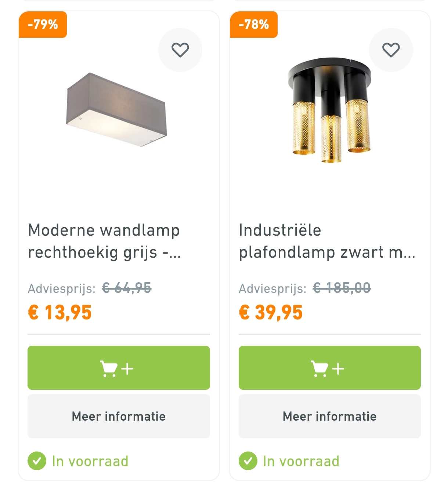The width and height of the screenshot is (448, 486).
Task: Favorite the Industriële plafondlamp via its heart toggle
Action: tap(391, 50)
